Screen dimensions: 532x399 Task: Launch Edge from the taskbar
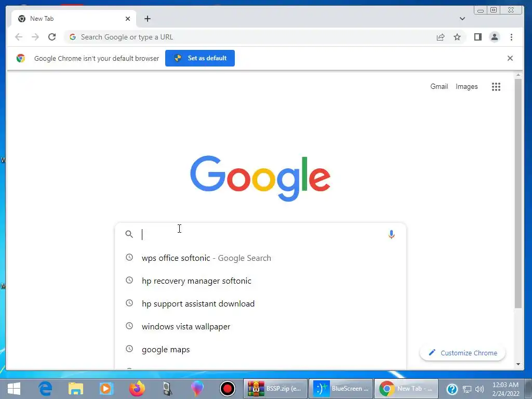(45, 389)
